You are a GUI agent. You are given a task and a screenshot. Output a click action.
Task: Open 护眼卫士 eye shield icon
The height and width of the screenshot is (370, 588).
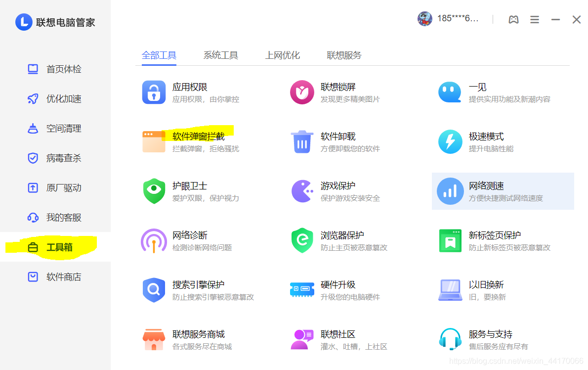click(x=154, y=191)
